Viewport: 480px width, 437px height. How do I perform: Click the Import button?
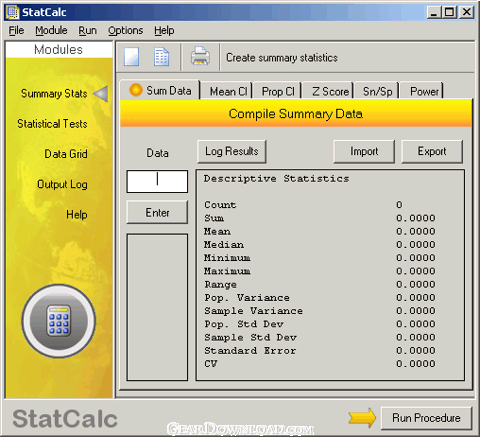click(364, 151)
